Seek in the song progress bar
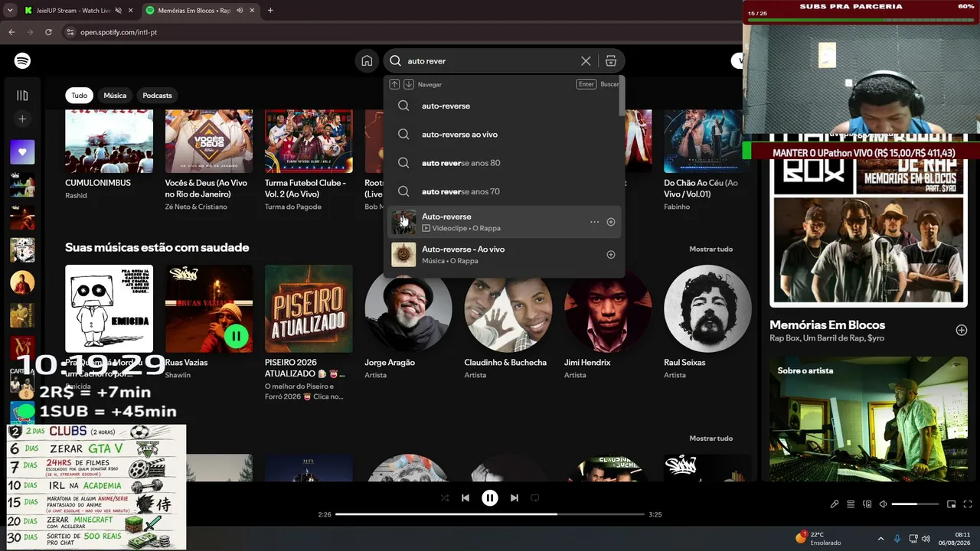Viewport: 980px width, 551px height. tap(490, 514)
